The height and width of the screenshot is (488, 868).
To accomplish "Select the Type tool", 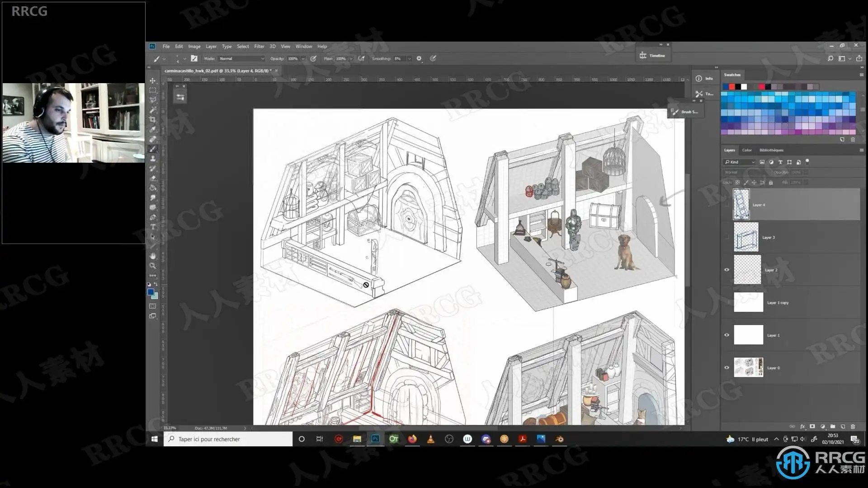I will coord(153,227).
